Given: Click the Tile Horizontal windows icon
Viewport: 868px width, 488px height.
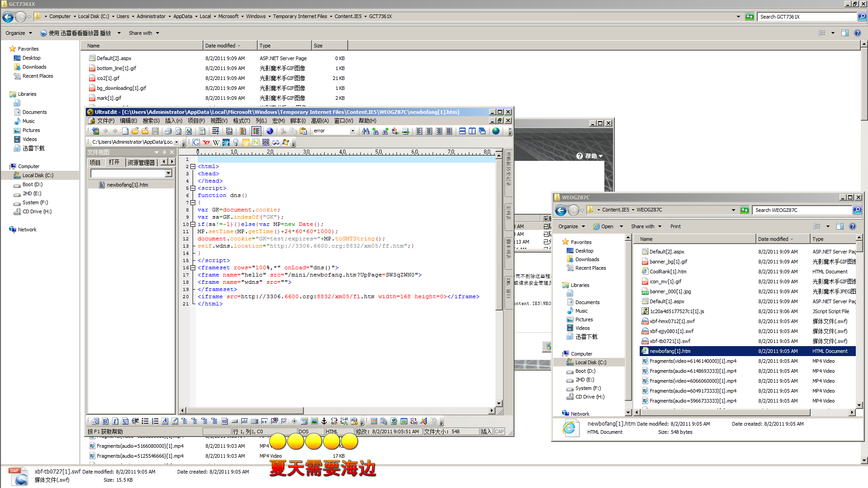Looking at the screenshot, I should pos(462,131).
